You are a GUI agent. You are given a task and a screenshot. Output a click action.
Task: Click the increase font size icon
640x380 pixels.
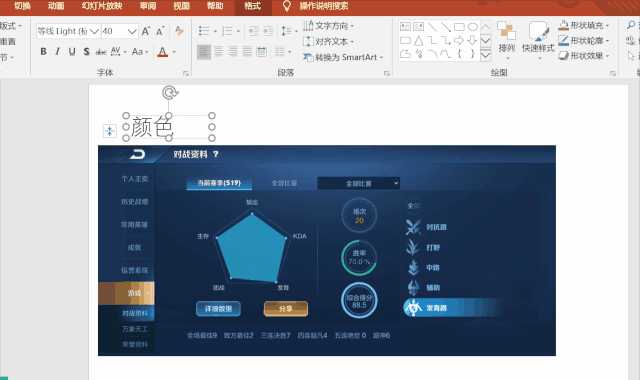145,31
